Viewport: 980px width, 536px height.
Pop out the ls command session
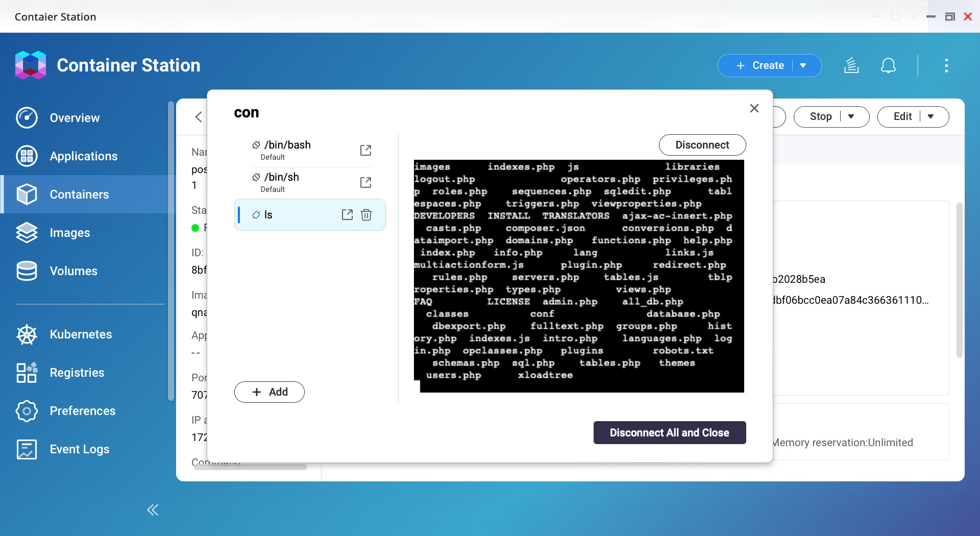(x=347, y=215)
